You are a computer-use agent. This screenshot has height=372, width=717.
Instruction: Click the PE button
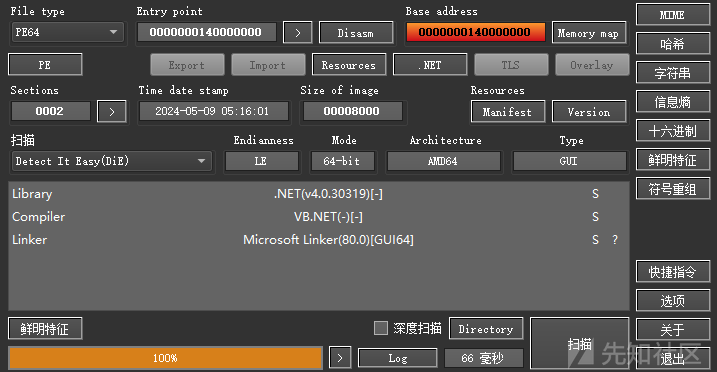[x=45, y=65]
